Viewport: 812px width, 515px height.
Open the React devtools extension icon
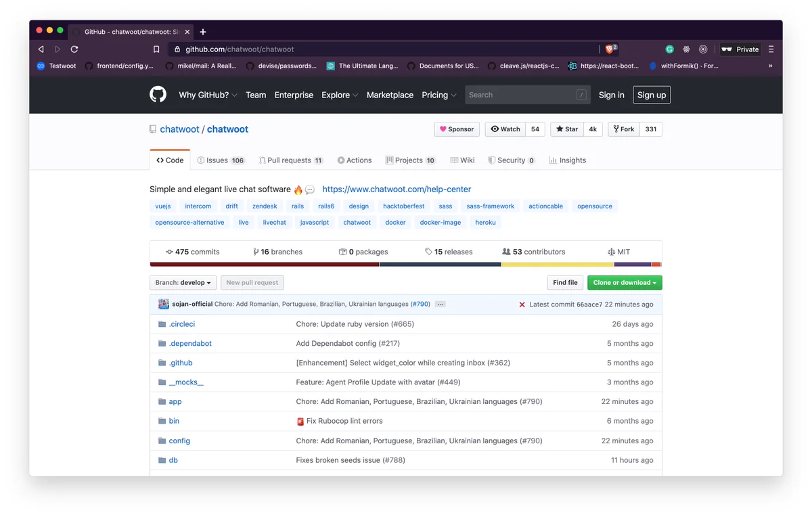tap(686, 49)
